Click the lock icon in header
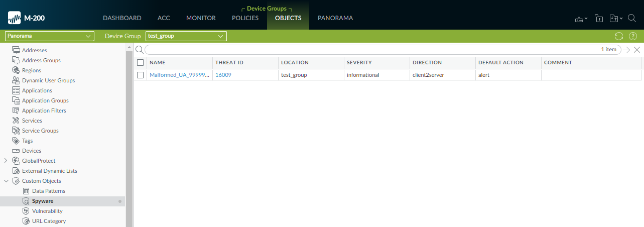Screen dimensions: 644x227 coord(599,18)
